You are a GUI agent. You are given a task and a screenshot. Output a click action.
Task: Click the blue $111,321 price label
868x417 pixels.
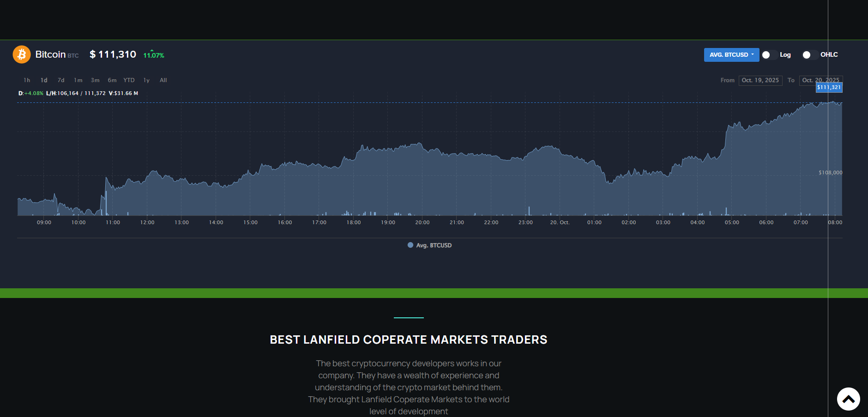click(829, 88)
